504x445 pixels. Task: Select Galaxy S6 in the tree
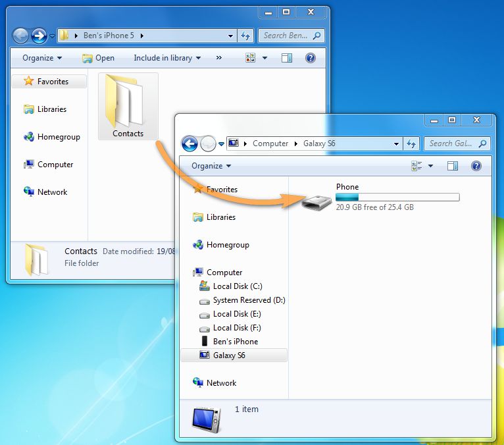[234, 355]
